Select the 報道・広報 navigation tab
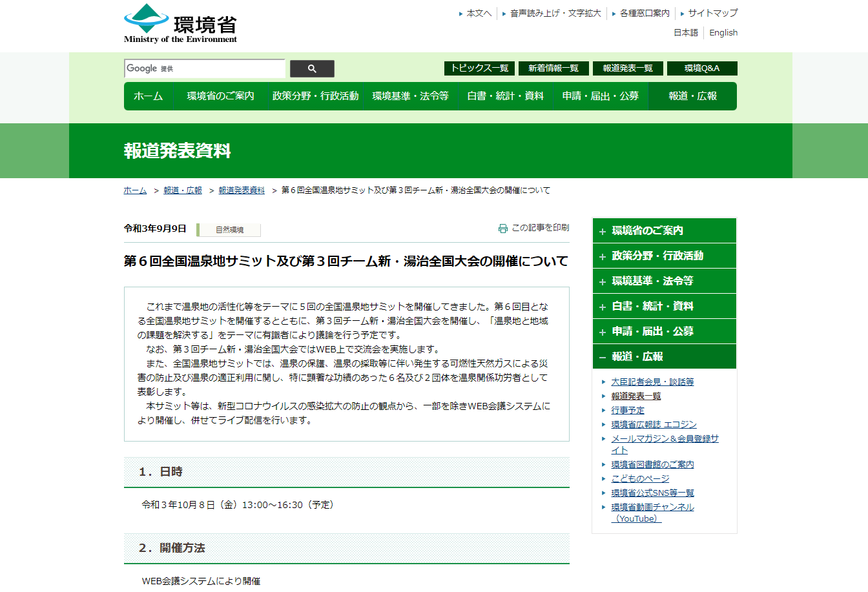This screenshot has height=592, width=868. [x=692, y=96]
